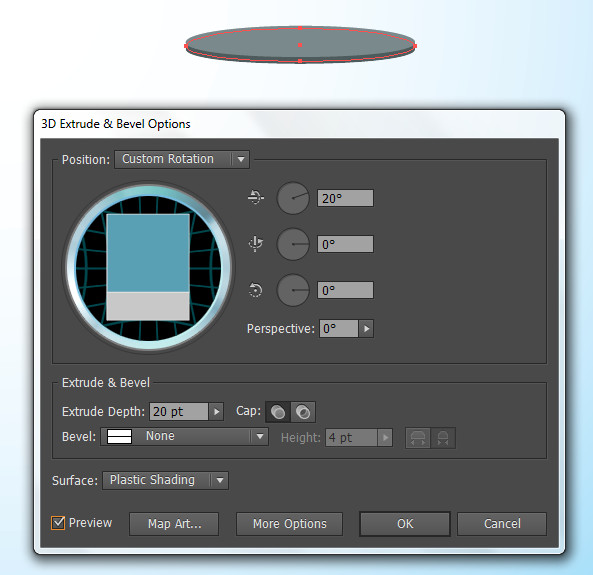Click the X axis angle dial
This screenshot has height=575, width=593.
coord(293,198)
